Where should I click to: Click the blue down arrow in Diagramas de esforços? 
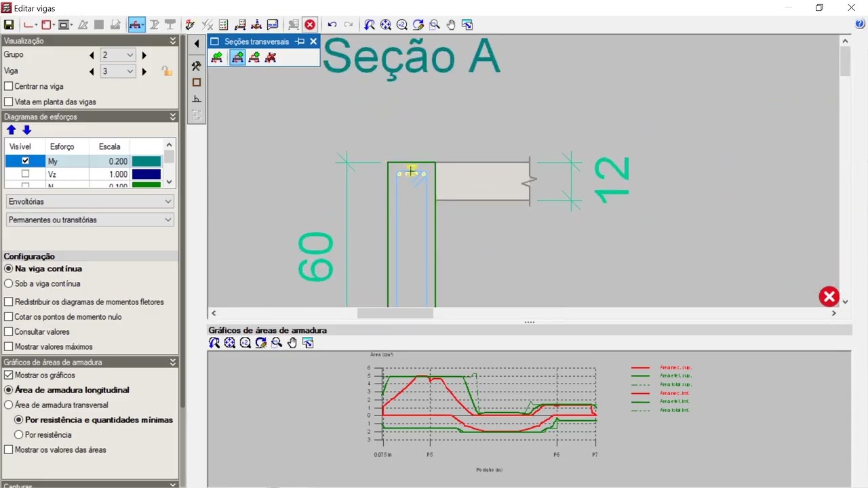click(26, 130)
